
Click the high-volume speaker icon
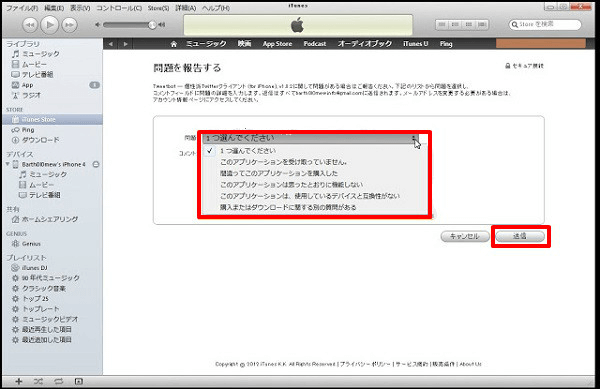(x=162, y=25)
